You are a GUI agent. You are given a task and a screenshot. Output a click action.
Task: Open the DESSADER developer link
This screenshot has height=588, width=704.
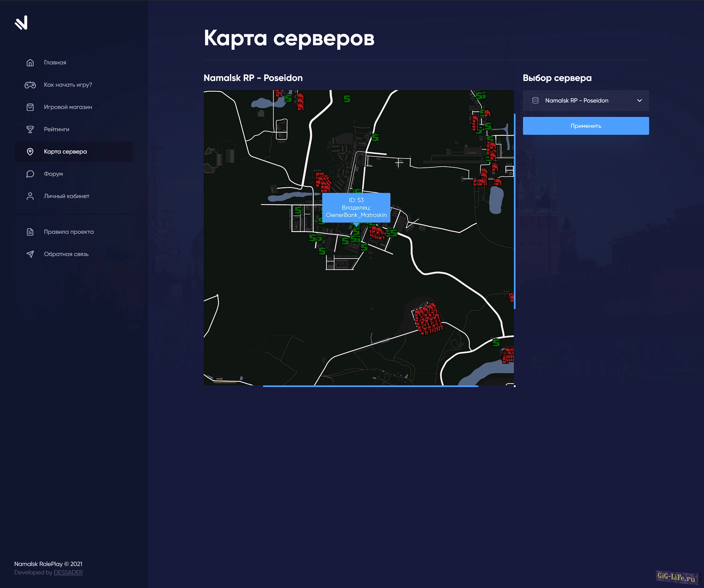68,572
